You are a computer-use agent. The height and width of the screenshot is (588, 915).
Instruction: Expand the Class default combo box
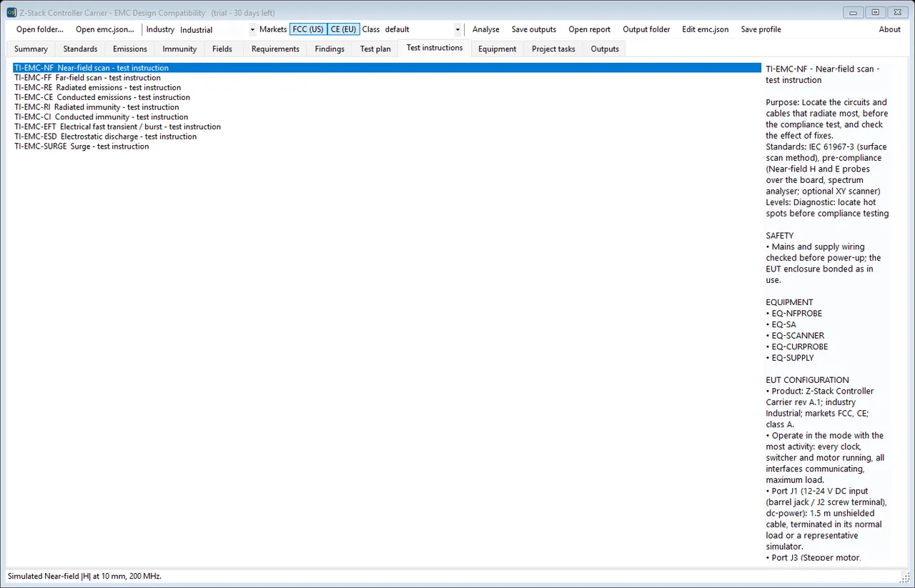tap(422, 30)
